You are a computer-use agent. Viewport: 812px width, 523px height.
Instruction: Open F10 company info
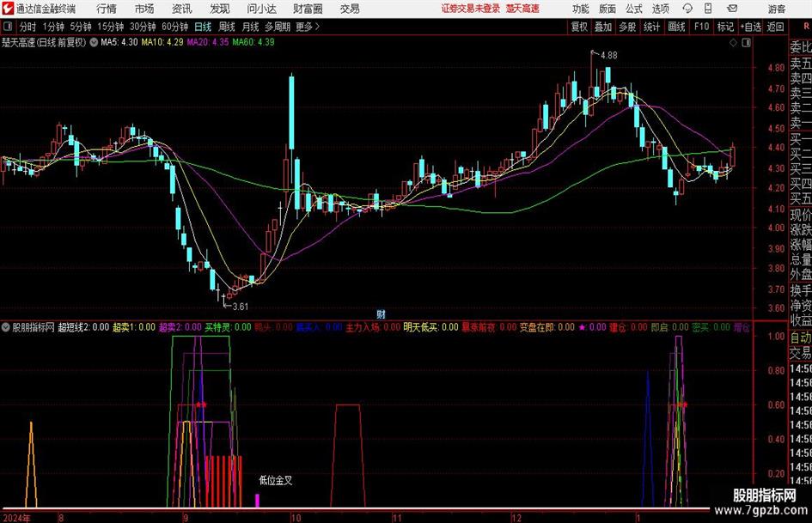click(x=701, y=27)
